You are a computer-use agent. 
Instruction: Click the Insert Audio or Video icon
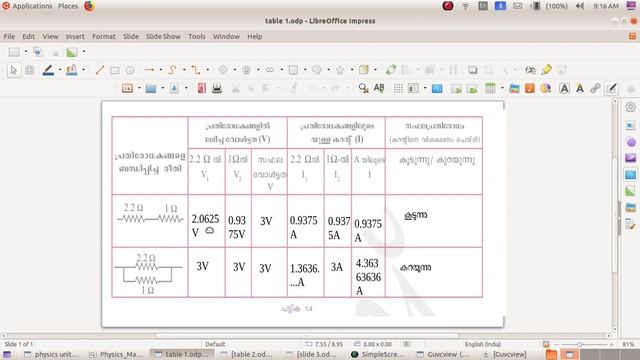click(530, 88)
